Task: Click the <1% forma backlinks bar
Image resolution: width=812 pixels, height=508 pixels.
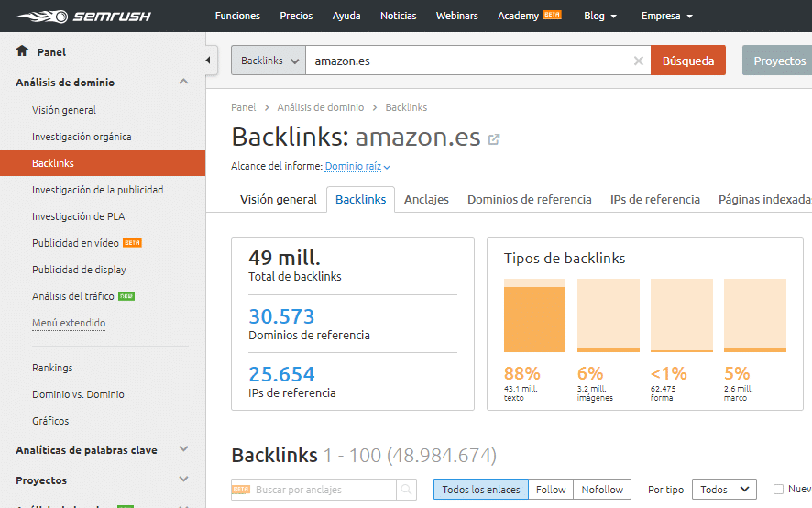Action: pyautogui.click(x=682, y=315)
